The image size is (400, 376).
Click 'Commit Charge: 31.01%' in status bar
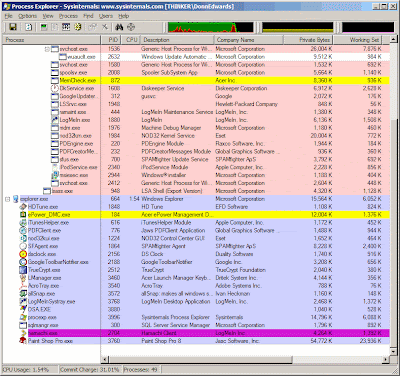click(90, 369)
